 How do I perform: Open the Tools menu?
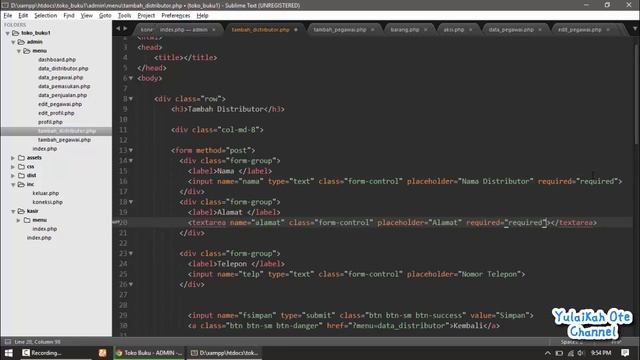[x=124, y=16]
